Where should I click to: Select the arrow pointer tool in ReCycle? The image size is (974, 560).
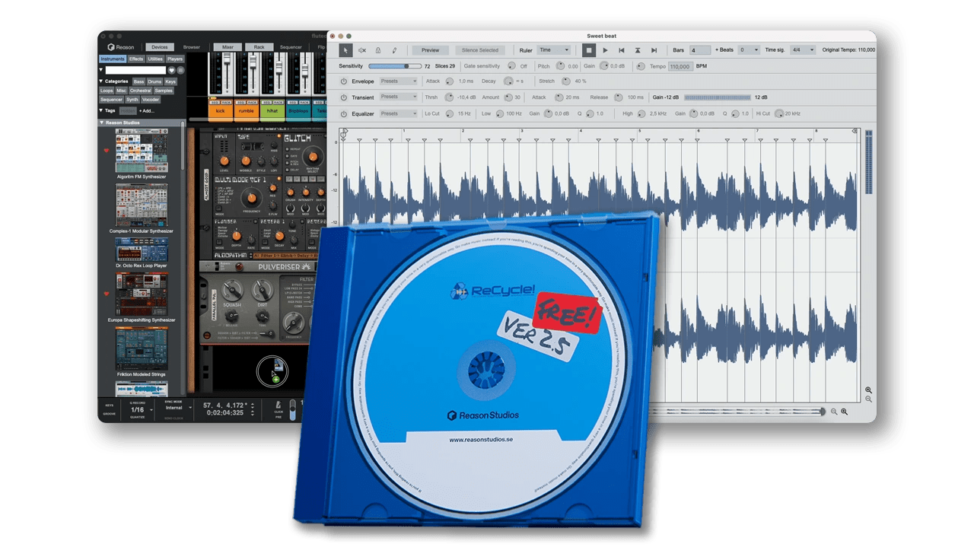pyautogui.click(x=345, y=50)
